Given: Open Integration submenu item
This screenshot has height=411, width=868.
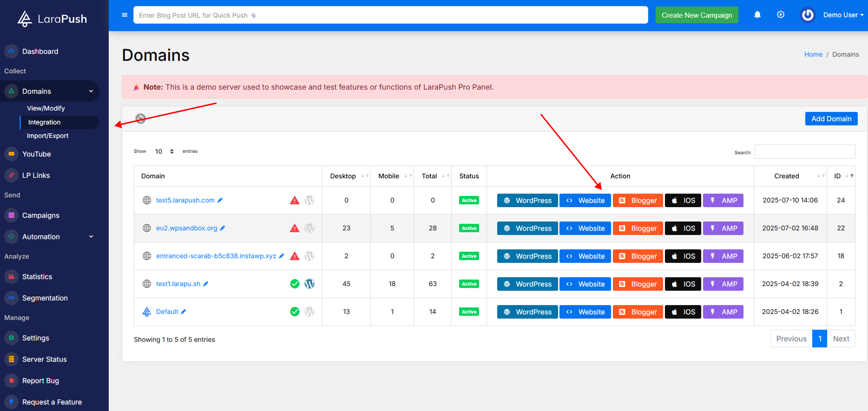Looking at the screenshot, I should click(x=59, y=122).
